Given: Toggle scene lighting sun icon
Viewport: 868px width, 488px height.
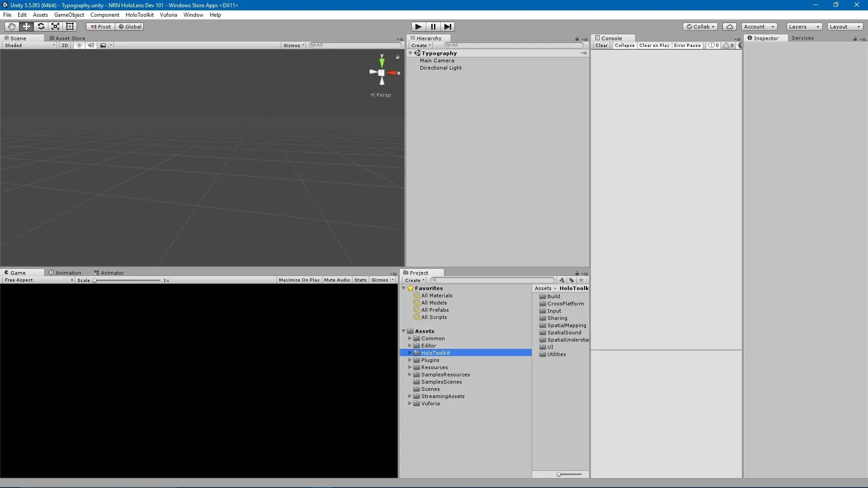Looking at the screenshot, I should click(x=79, y=45).
